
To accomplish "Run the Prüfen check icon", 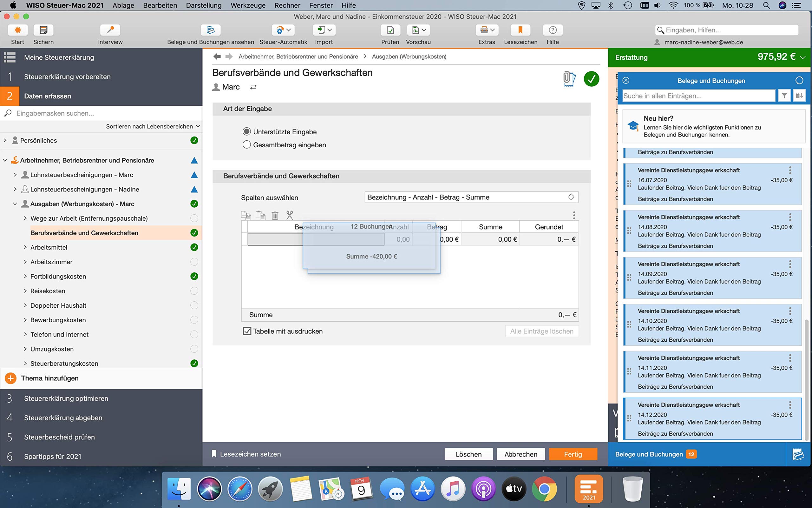I will (390, 30).
